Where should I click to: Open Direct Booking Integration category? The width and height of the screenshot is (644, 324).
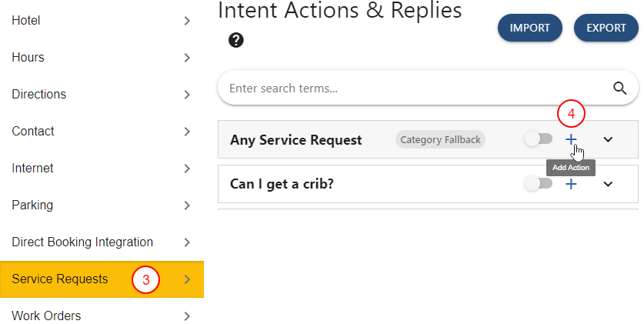click(100, 242)
